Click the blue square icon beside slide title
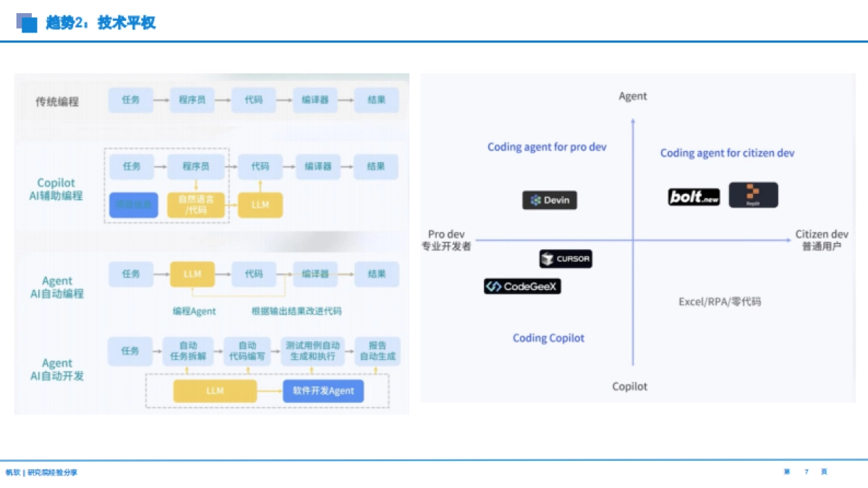The height and width of the screenshot is (488, 868). 27,23
